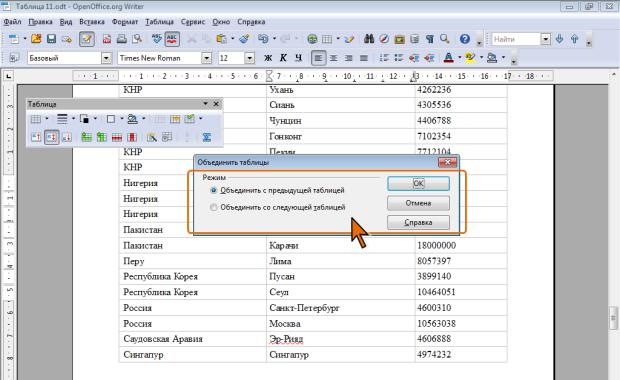Expand the Базовый paragraph style dropdown
This screenshot has width=620, height=380.
click(106, 58)
